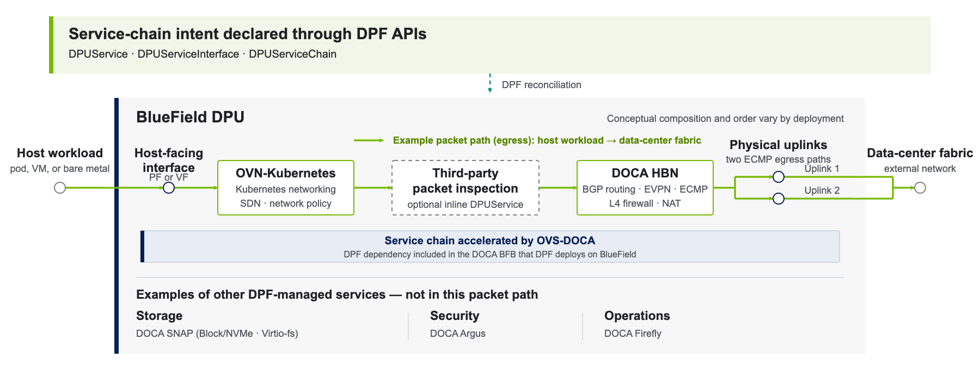Select the Third-party packet inspection dashed box
The width and height of the screenshot is (980, 370).
point(465,188)
